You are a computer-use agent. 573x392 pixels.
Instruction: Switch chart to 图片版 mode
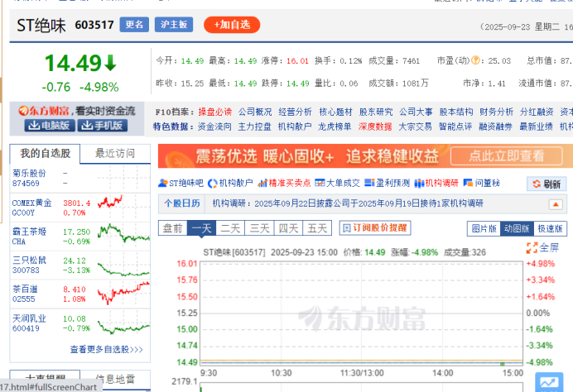coord(484,229)
